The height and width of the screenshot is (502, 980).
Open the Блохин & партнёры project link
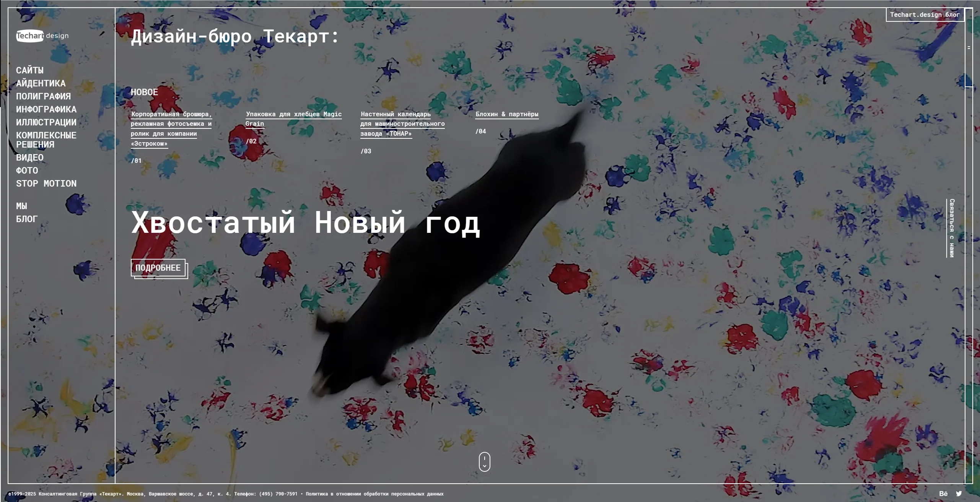506,114
